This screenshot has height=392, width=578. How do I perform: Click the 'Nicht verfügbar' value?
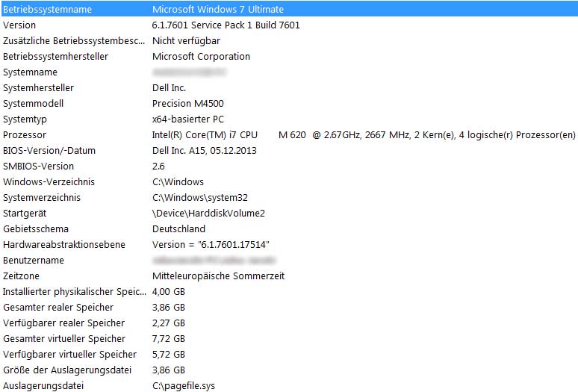tap(186, 40)
